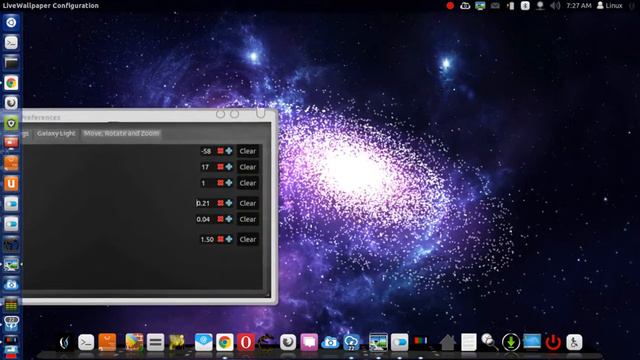Click Clear next to 0.21

(247, 203)
